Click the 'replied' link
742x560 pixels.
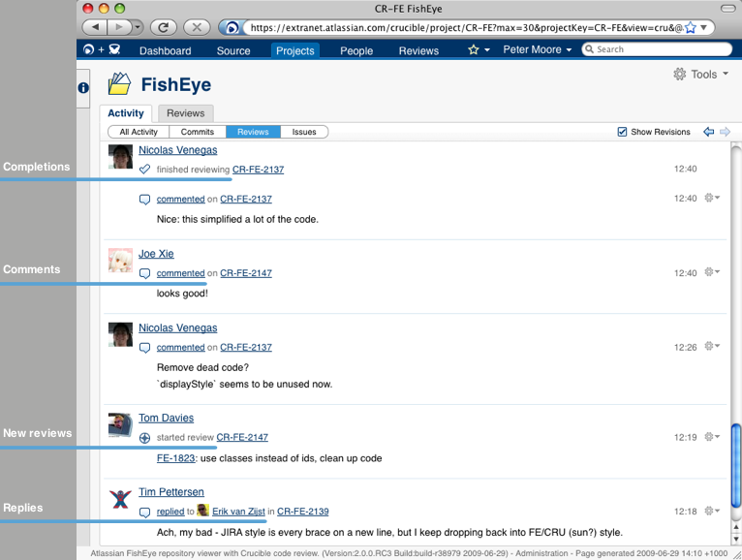pyautogui.click(x=170, y=512)
